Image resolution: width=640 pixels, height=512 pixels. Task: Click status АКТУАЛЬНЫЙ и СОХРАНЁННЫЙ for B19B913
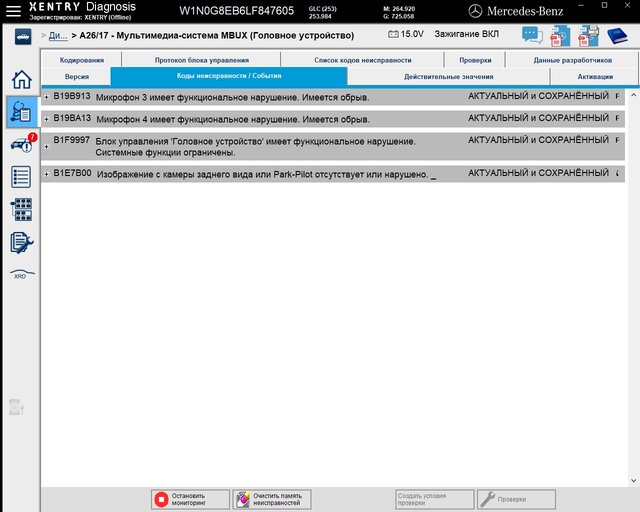538,96
